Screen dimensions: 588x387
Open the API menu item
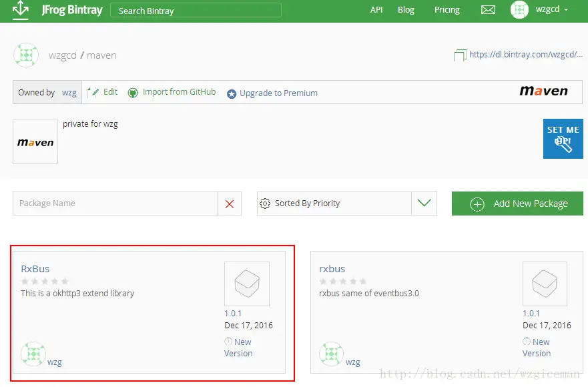point(376,10)
